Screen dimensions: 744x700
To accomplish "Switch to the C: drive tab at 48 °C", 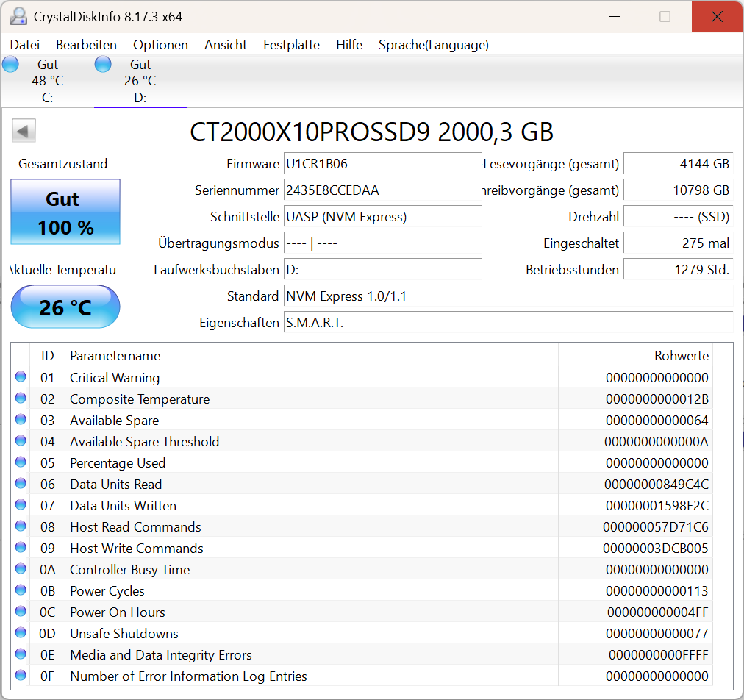I will coord(48,81).
